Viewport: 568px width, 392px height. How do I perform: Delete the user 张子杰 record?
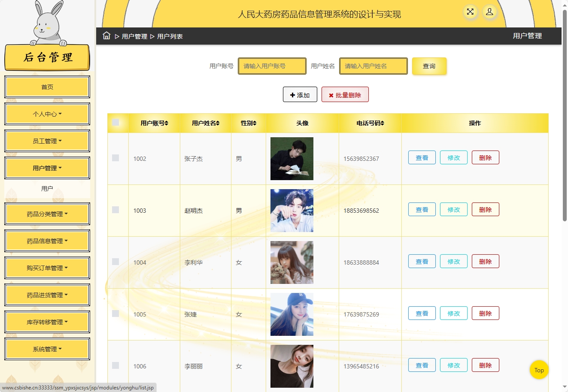coord(486,158)
